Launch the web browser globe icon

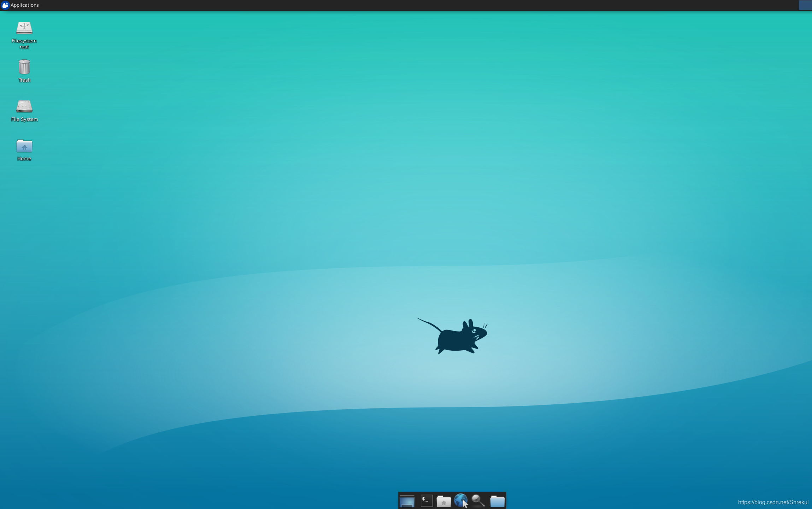tap(461, 501)
